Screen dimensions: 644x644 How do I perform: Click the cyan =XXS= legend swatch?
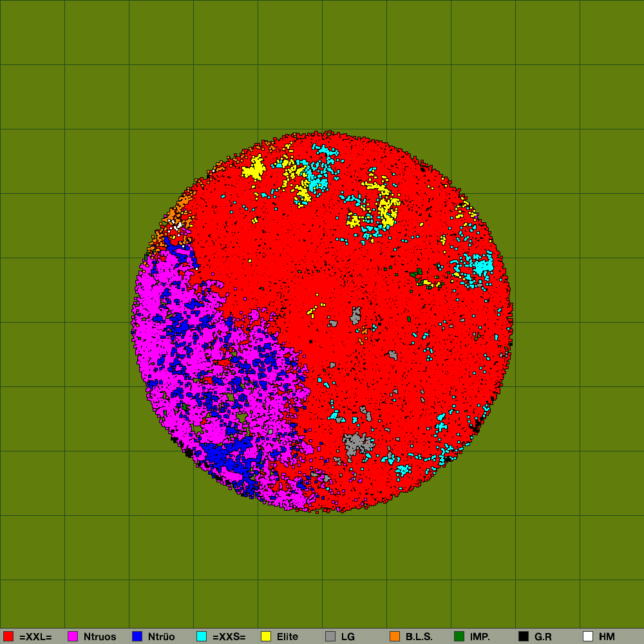(202, 636)
